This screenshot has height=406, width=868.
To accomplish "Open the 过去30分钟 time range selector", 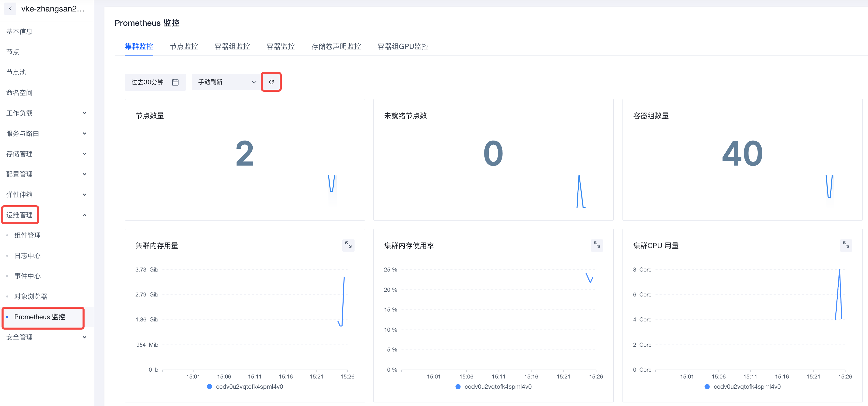I will 147,82.
